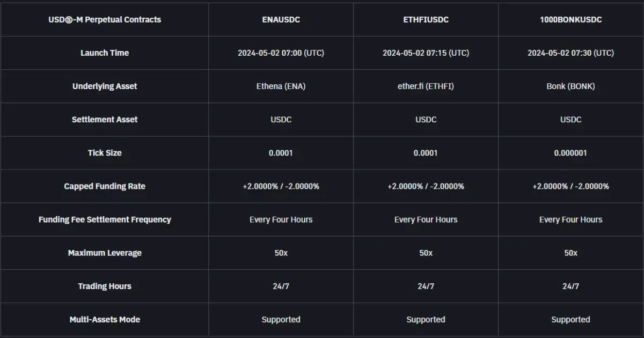Click the ETHFIUSDC launch time 07:15 cell

point(426,53)
